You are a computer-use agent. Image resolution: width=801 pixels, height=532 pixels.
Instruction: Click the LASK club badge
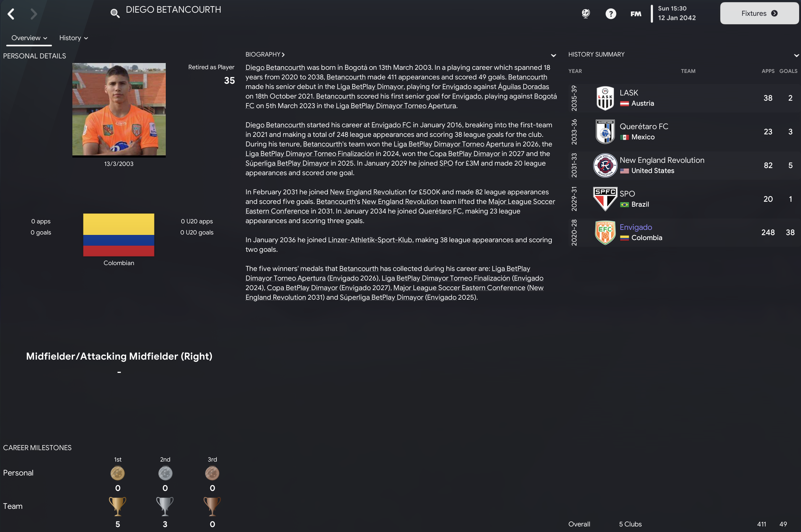click(605, 98)
